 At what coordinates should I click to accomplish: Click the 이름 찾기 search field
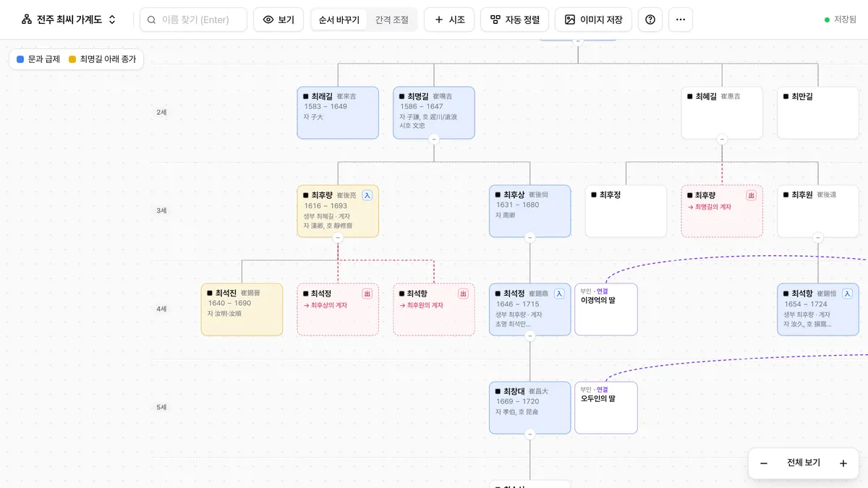[193, 20]
